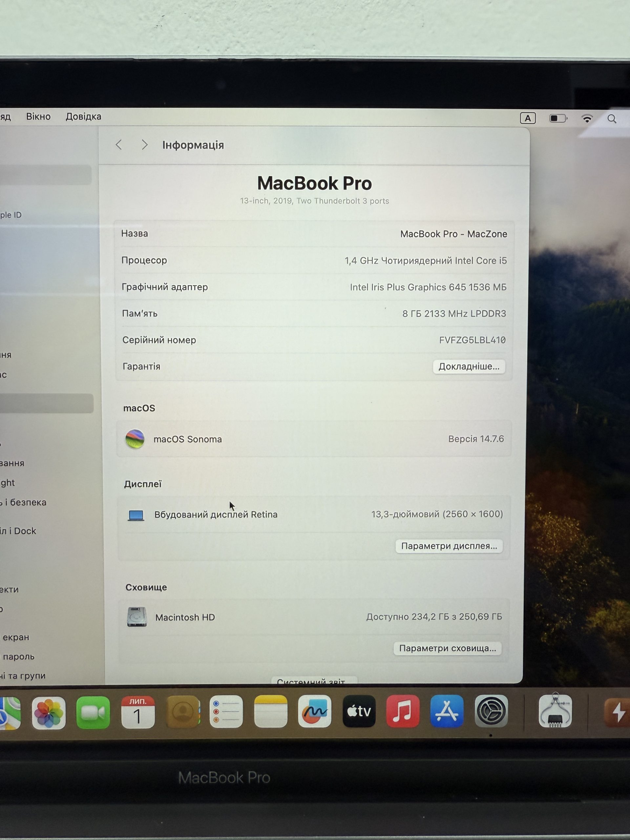The height and width of the screenshot is (840, 630).
Task: Select the Apple ID item in the sidebar
Action: [10, 215]
